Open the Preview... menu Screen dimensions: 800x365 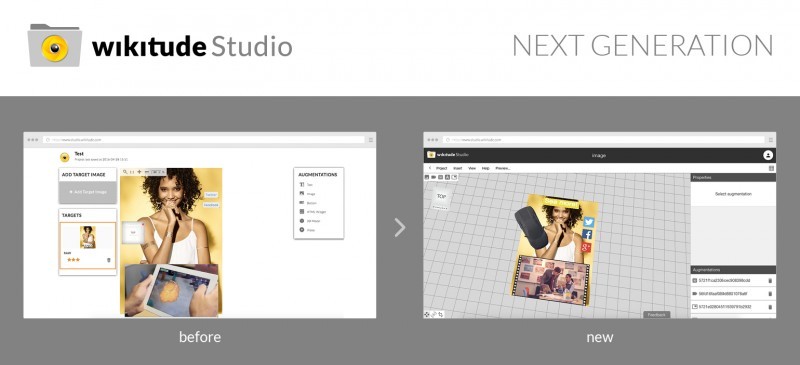coord(503,168)
